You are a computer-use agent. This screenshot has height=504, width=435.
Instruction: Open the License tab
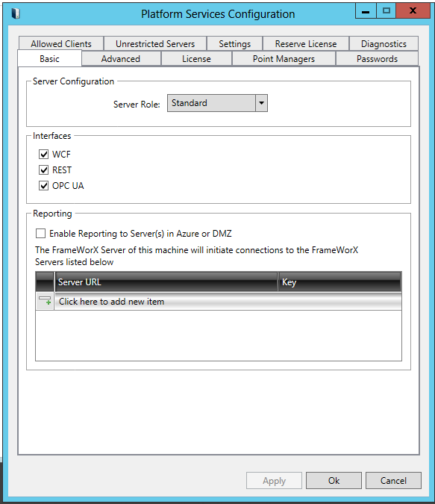[x=196, y=59]
